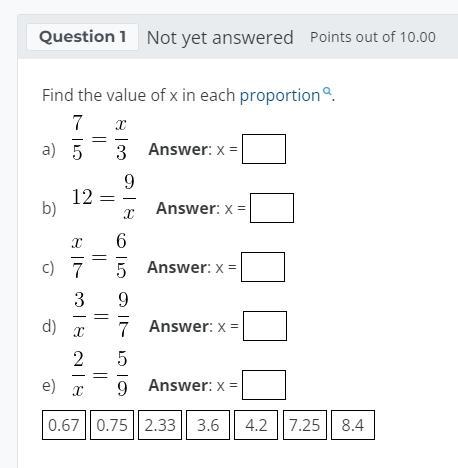This screenshot has width=458, height=468.
Task: Choose the 3.6 answer tile
Action: (x=208, y=425)
